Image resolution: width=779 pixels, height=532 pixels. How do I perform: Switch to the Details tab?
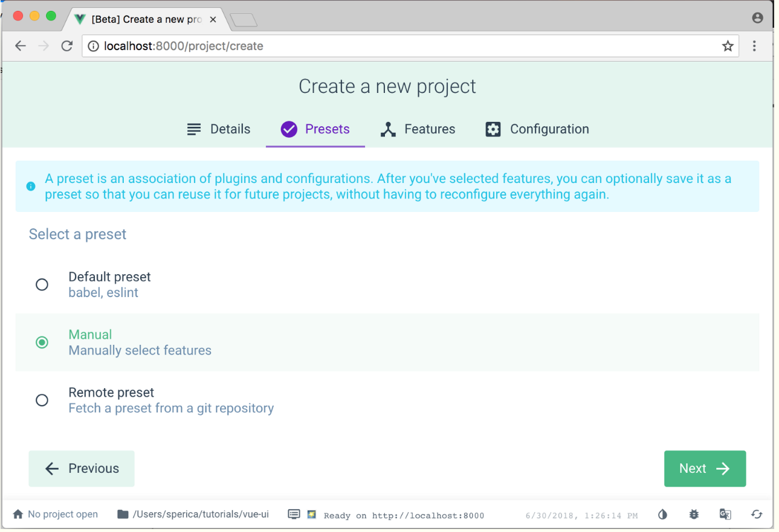(x=218, y=129)
